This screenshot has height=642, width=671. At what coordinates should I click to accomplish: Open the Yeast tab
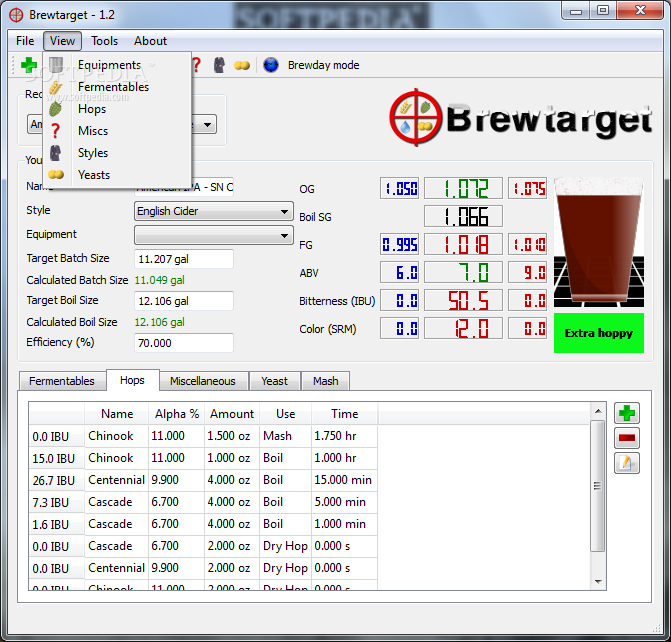point(274,381)
